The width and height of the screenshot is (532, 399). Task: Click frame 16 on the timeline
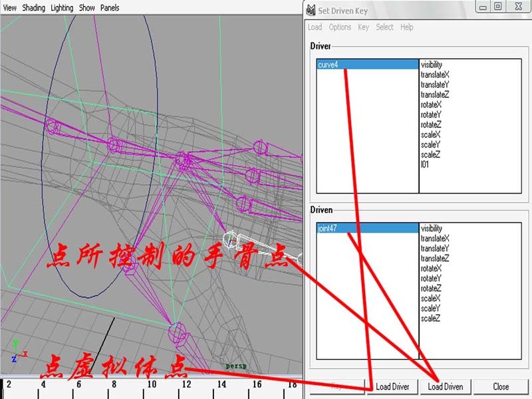click(x=257, y=384)
